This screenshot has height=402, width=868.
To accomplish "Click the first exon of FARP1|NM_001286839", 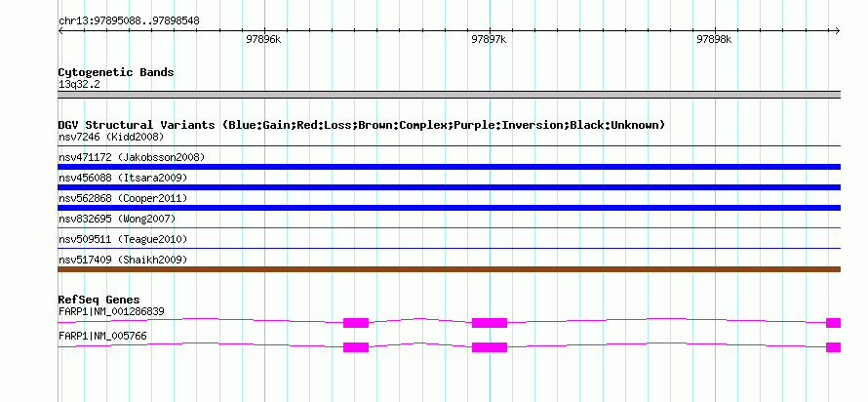I will (x=355, y=323).
